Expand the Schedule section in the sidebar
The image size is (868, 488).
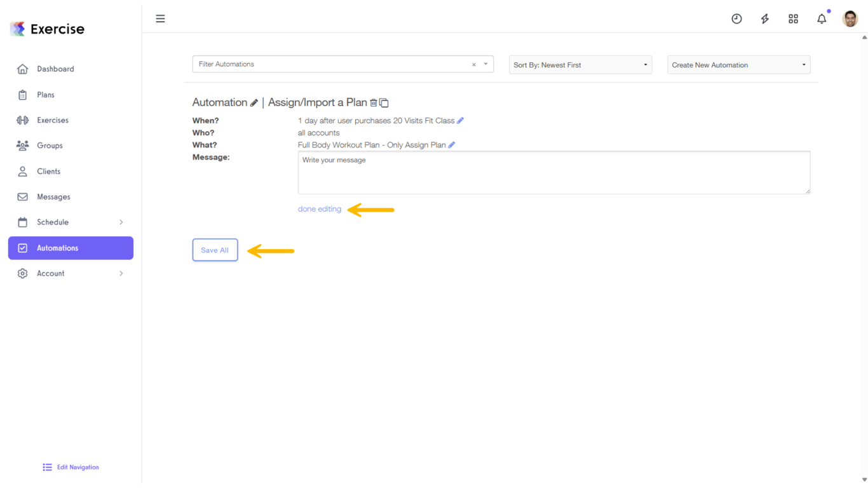tap(70, 222)
